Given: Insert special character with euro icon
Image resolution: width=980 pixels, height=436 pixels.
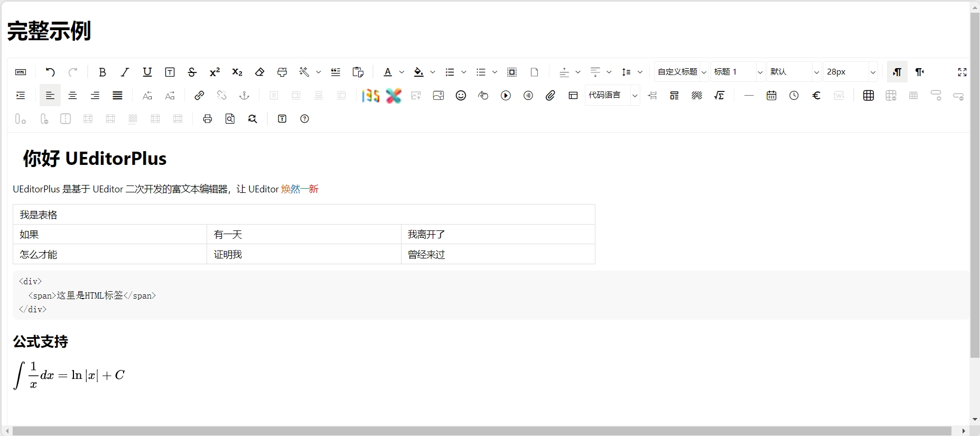Looking at the screenshot, I should (x=817, y=96).
